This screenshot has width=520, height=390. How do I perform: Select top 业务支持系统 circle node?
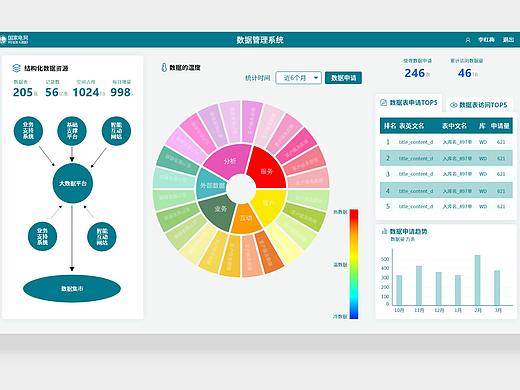coord(28,131)
